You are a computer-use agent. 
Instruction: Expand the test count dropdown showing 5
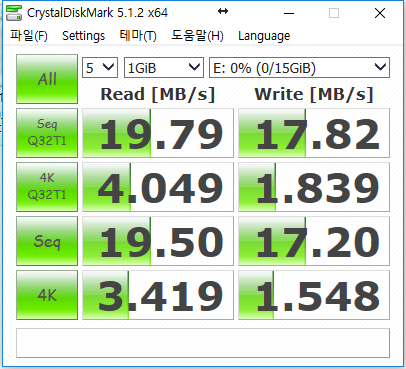tap(100, 68)
